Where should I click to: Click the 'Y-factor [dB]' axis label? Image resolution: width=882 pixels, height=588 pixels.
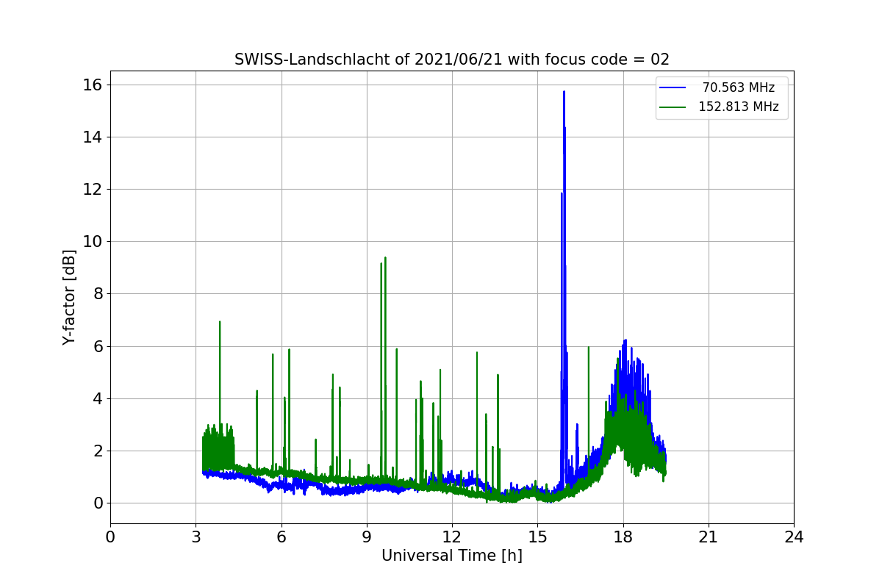pyautogui.click(x=69, y=297)
